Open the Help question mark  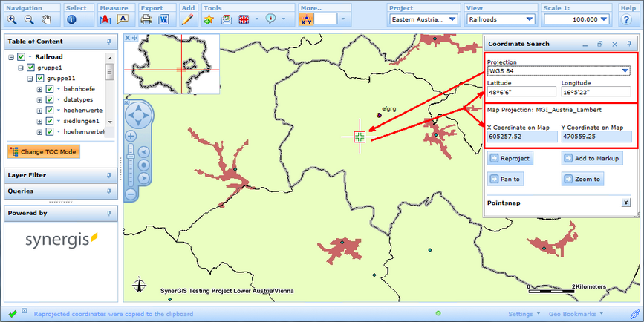[626, 19]
